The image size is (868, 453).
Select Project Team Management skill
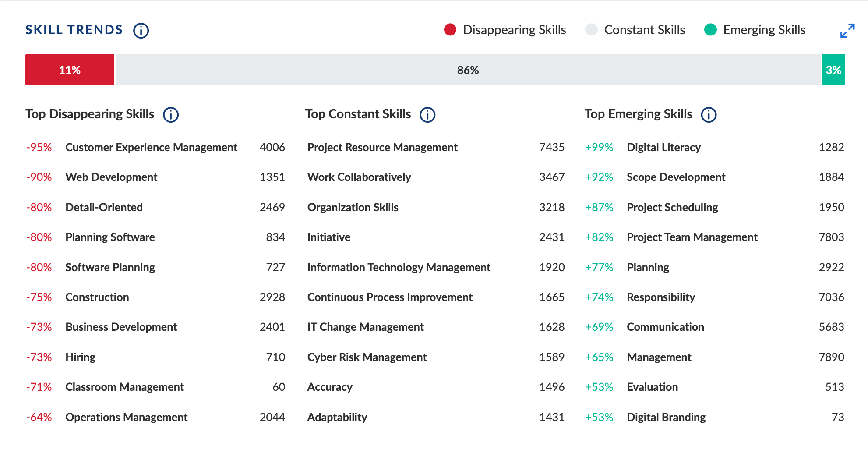click(x=692, y=237)
